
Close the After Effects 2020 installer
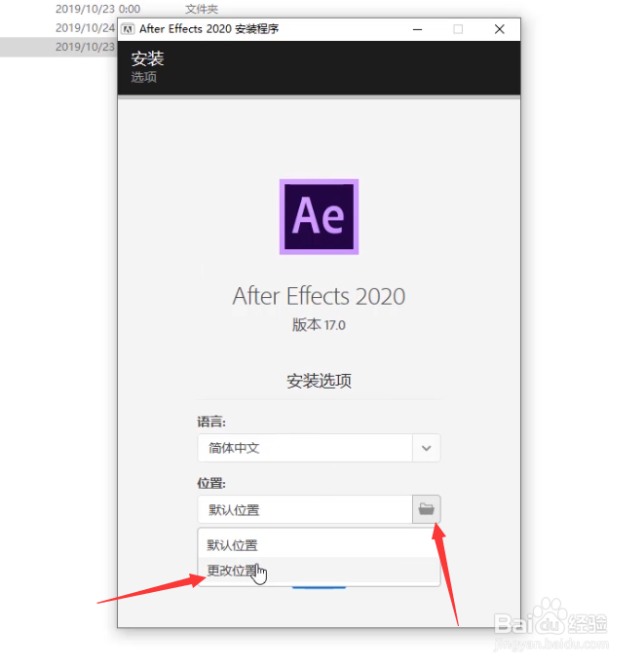click(500, 29)
